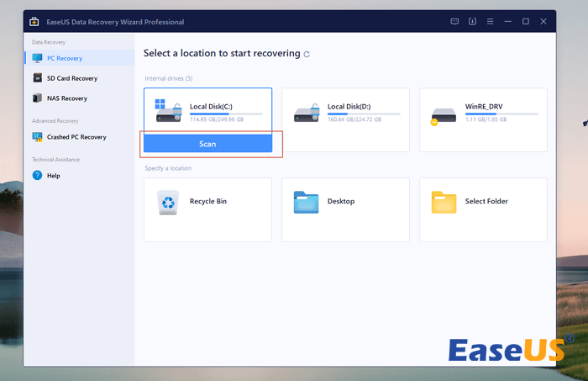Click the 1.11 GB/1.95 GB text

tap(486, 119)
